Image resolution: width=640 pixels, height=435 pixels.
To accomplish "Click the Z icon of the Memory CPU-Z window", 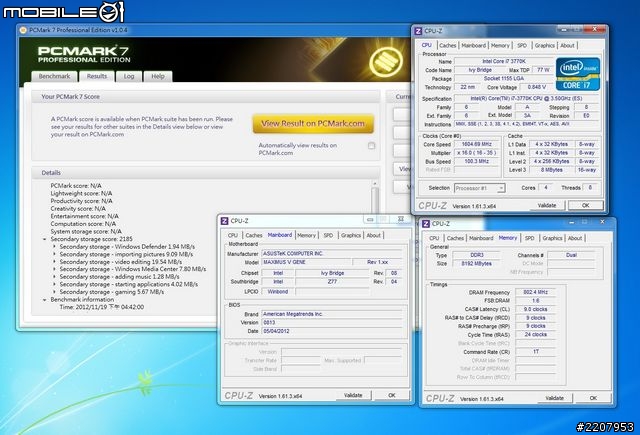I will click(x=425, y=224).
